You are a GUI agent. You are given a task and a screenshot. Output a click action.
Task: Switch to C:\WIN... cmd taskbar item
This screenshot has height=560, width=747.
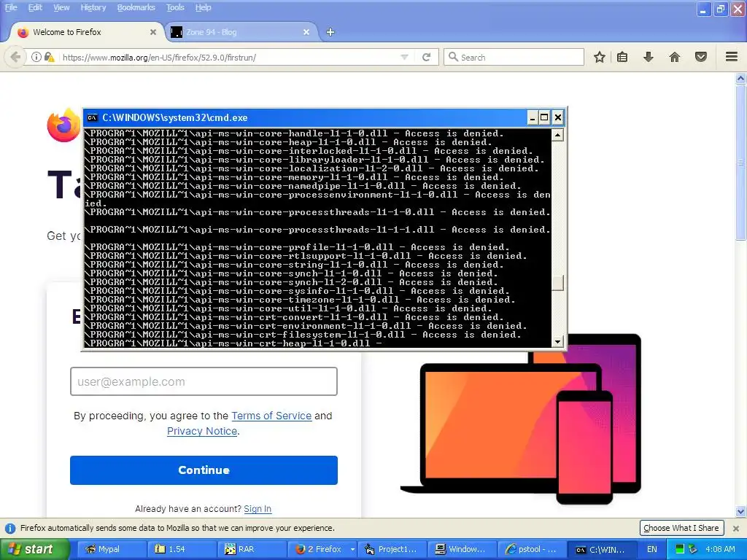coord(602,549)
